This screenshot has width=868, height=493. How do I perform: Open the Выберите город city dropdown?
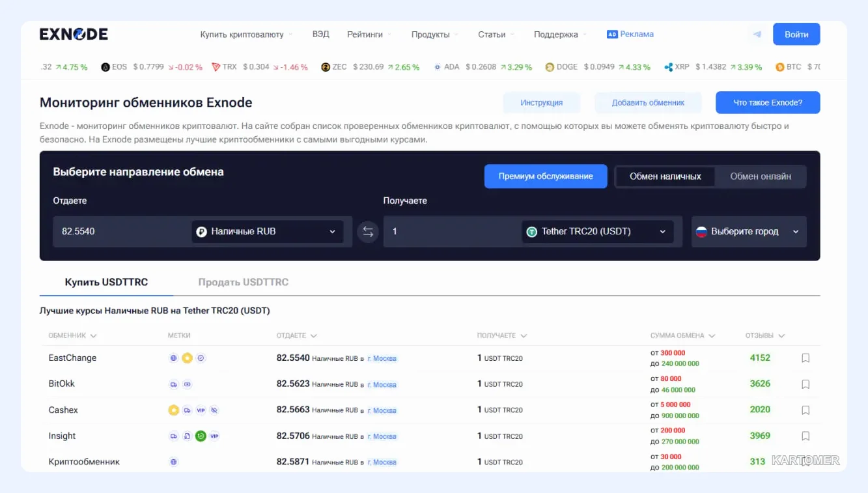[x=749, y=232]
